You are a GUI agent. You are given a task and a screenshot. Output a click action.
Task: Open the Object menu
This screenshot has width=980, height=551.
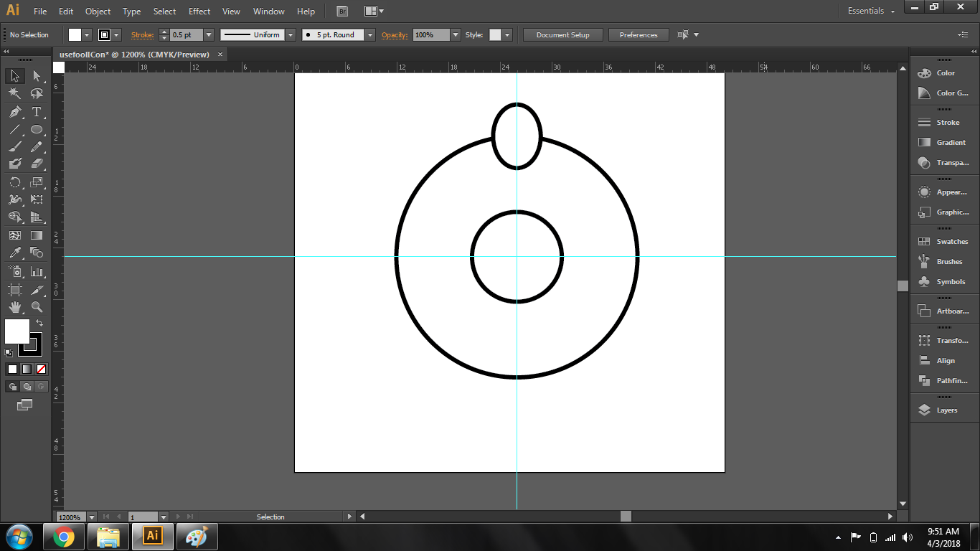point(98,11)
